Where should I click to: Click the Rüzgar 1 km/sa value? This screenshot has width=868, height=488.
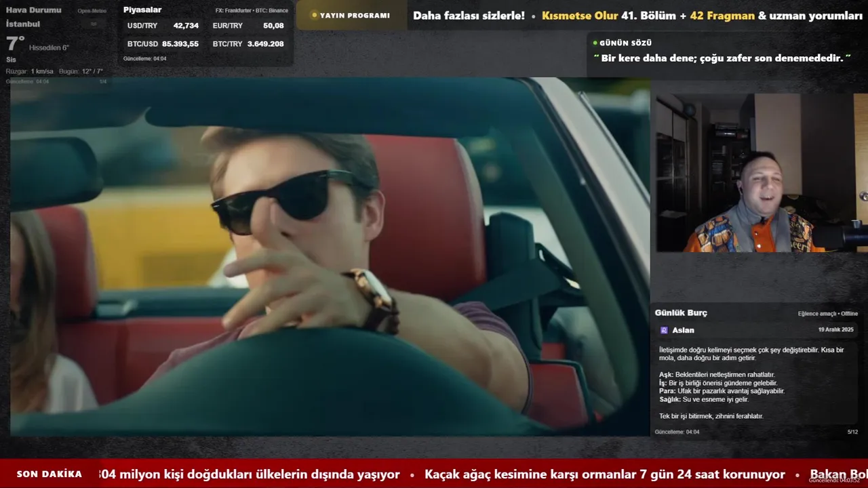30,71
